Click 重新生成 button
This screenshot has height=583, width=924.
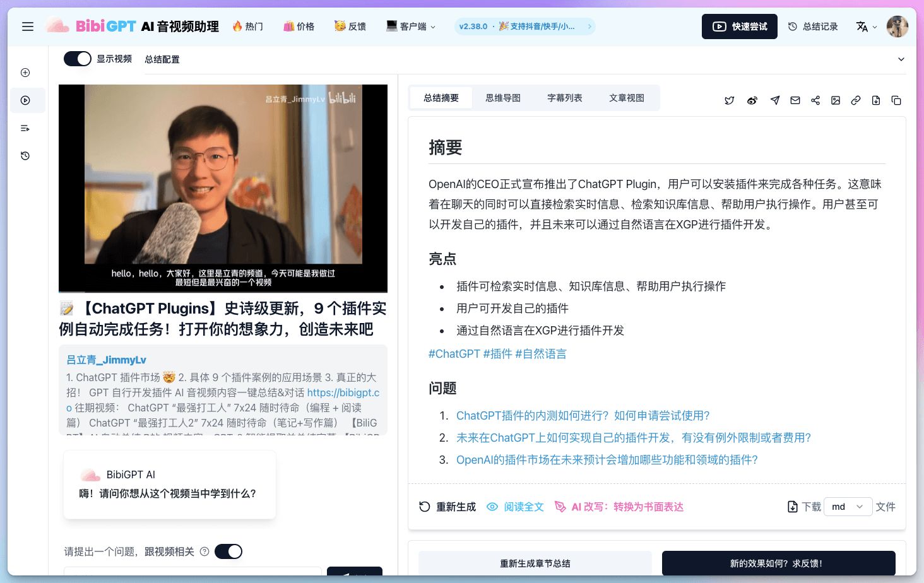point(447,507)
